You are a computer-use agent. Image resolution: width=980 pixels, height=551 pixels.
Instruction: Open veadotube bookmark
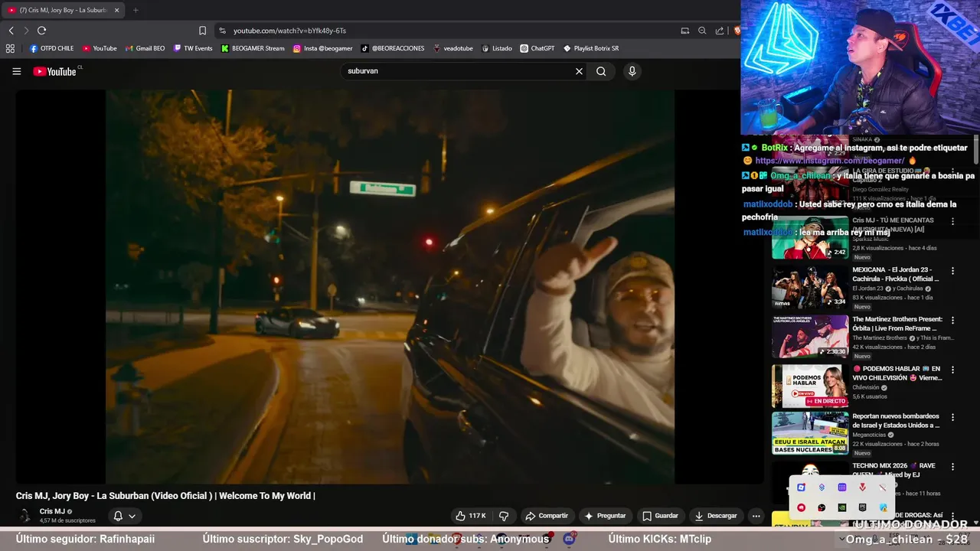pyautogui.click(x=453, y=48)
